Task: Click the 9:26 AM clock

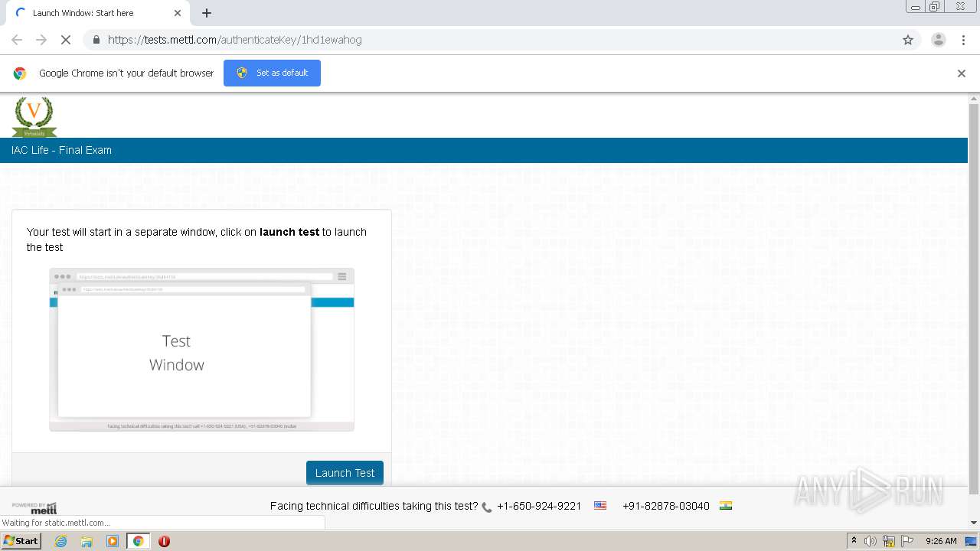Action: click(x=941, y=541)
